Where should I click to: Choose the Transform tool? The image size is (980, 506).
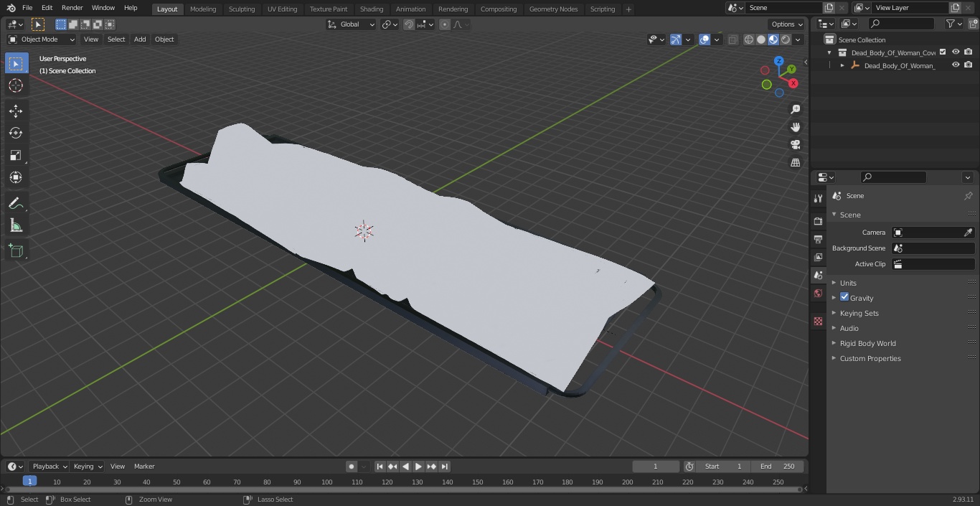pyautogui.click(x=16, y=177)
